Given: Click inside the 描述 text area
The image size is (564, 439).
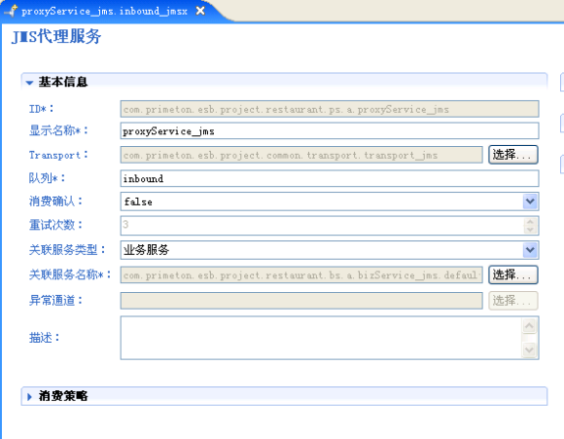Looking at the screenshot, I should [x=321, y=338].
